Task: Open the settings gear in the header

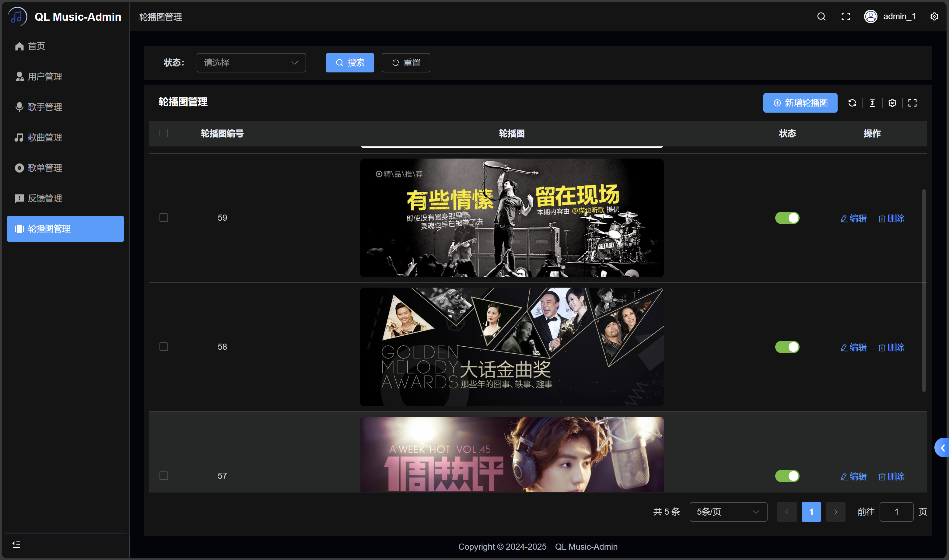Action: tap(934, 17)
